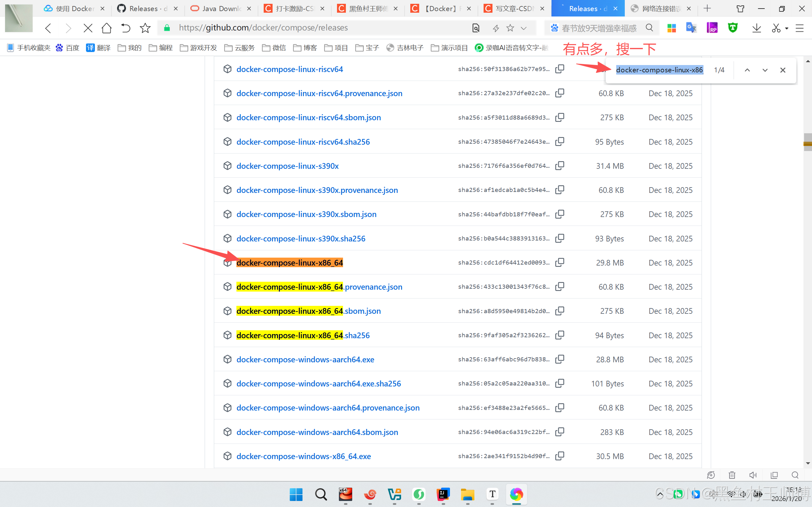
Task: Click the find-in-page search text field
Action: pyautogui.click(x=659, y=70)
